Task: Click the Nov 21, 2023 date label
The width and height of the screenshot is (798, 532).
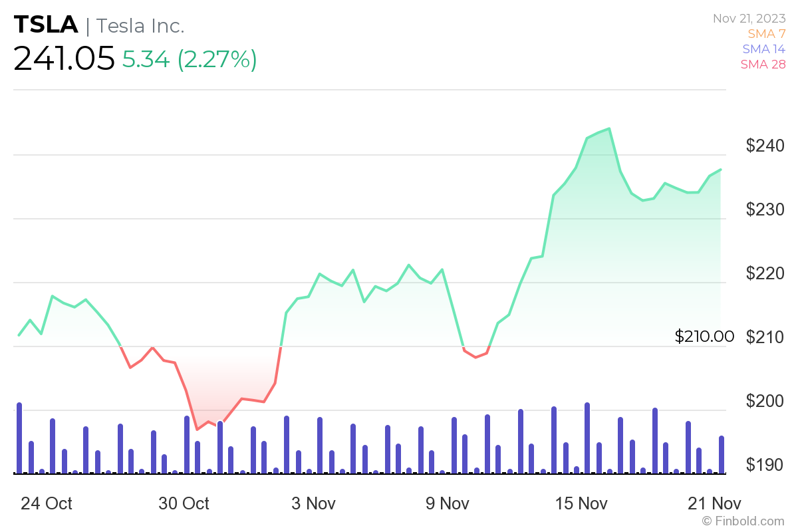Action: 749,18
